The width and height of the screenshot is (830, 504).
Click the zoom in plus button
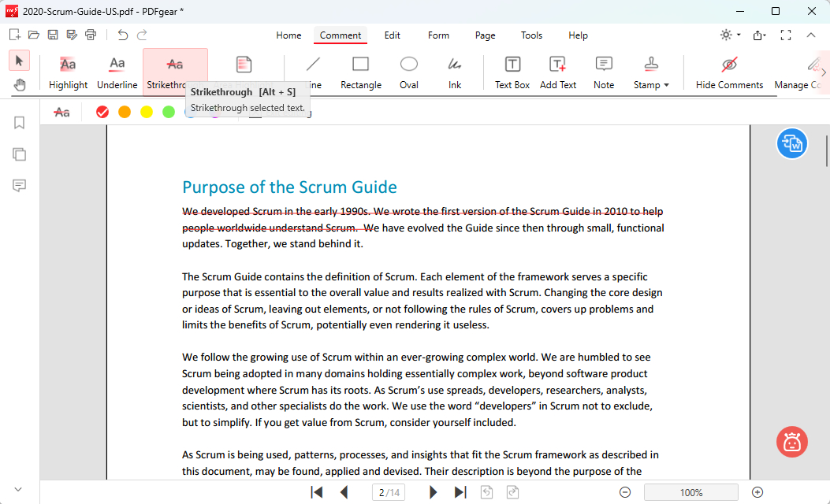coord(757,492)
